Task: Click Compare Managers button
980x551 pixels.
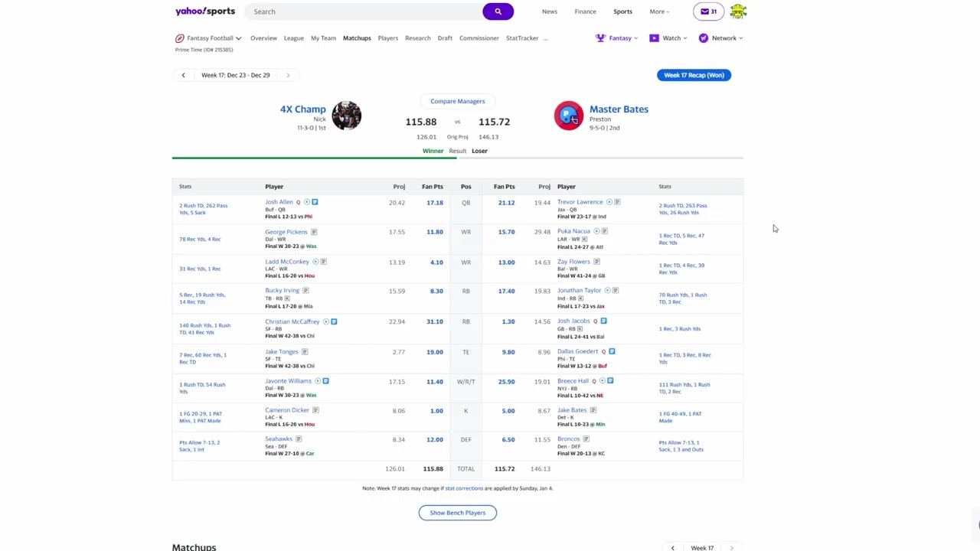Action: (458, 101)
